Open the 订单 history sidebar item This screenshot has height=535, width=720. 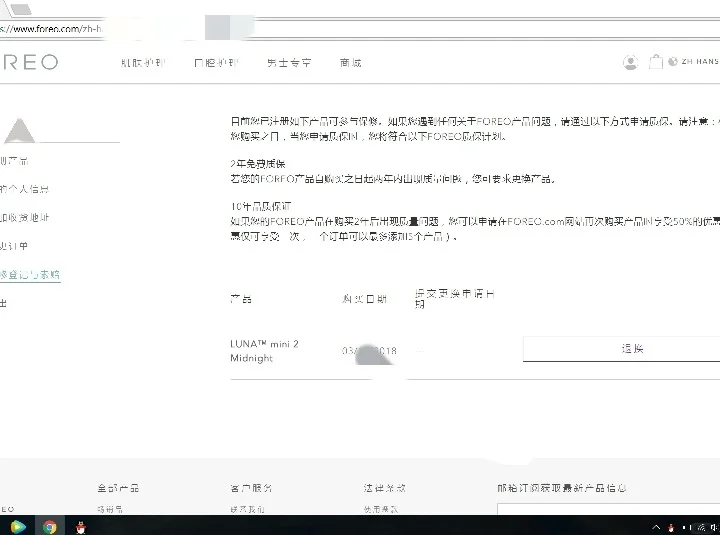(x=14, y=246)
